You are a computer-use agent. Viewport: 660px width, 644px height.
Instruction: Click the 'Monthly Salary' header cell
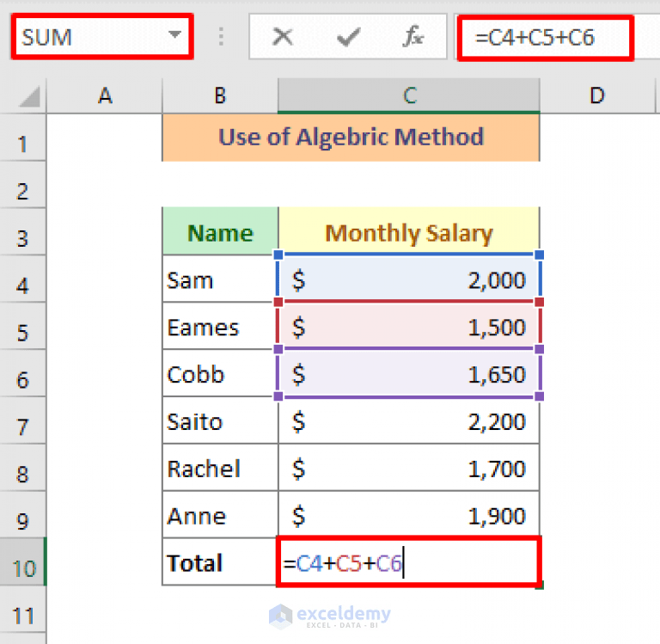click(409, 231)
